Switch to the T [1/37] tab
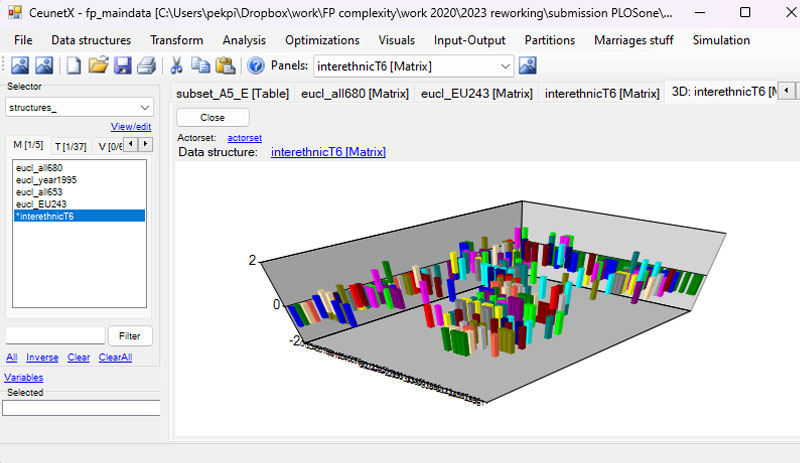 72,146
